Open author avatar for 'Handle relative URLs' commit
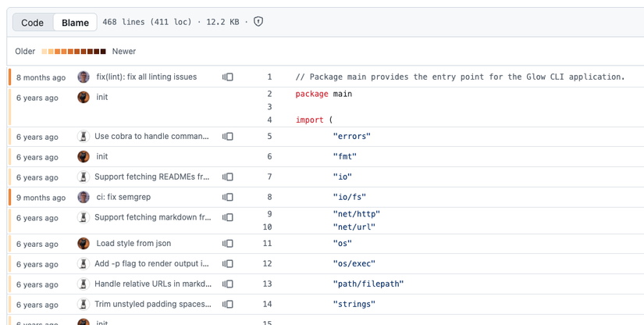The width and height of the screenshot is (644, 325). pos(84,284)
